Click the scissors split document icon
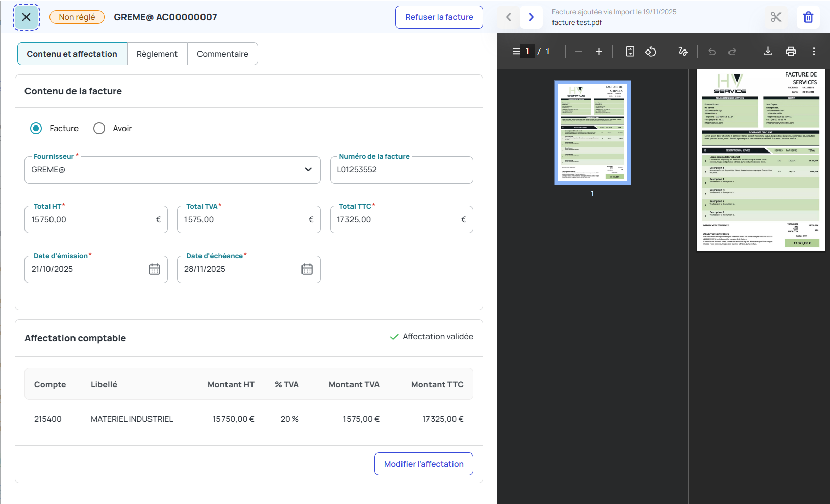The image size is (830, 504). click(x=776, y=17)
